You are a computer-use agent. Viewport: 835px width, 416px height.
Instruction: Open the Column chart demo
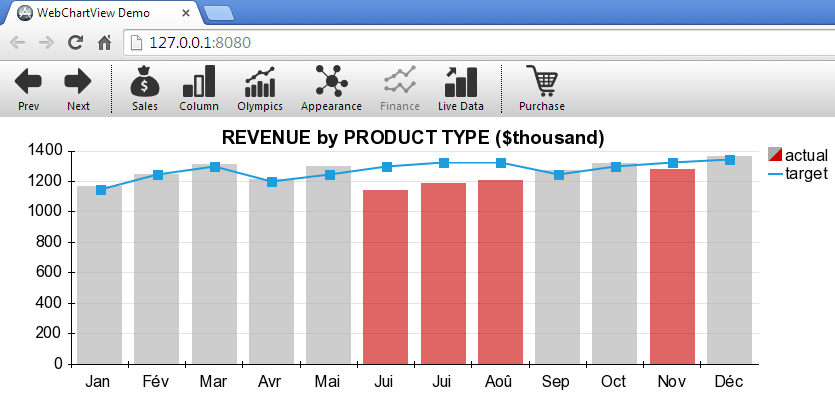pyautogui.click(x=199, y=82)
